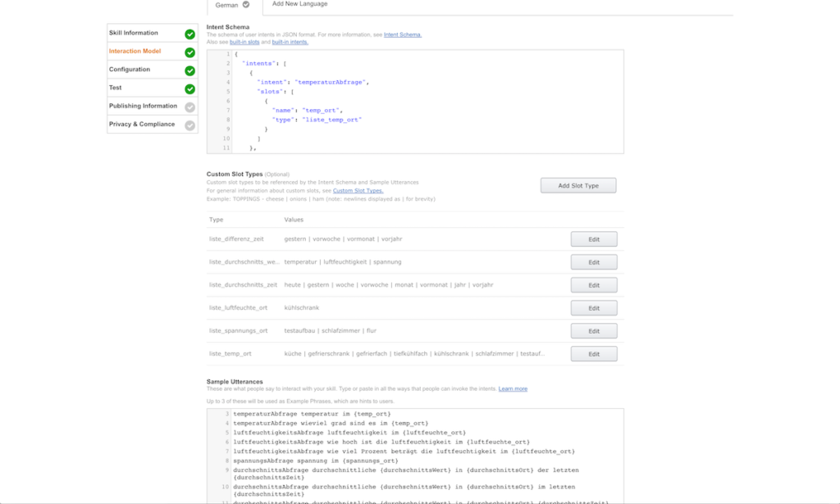The image size is (840, 504).
Task: Edit the liste_spannungs_ort slot values
Action: (593, 330)
